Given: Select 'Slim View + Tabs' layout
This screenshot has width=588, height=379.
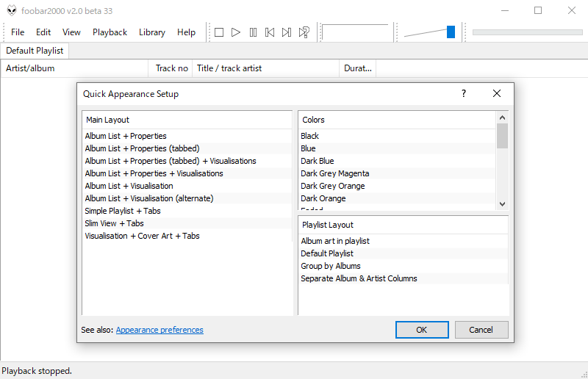Looking at the screenshot, I should (187, 223).
